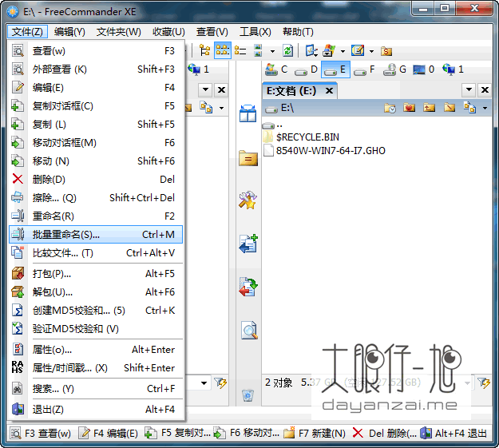Open the 文件(Z) menu
This screenshot has height=448, width=499.
(x=27, y=31)
